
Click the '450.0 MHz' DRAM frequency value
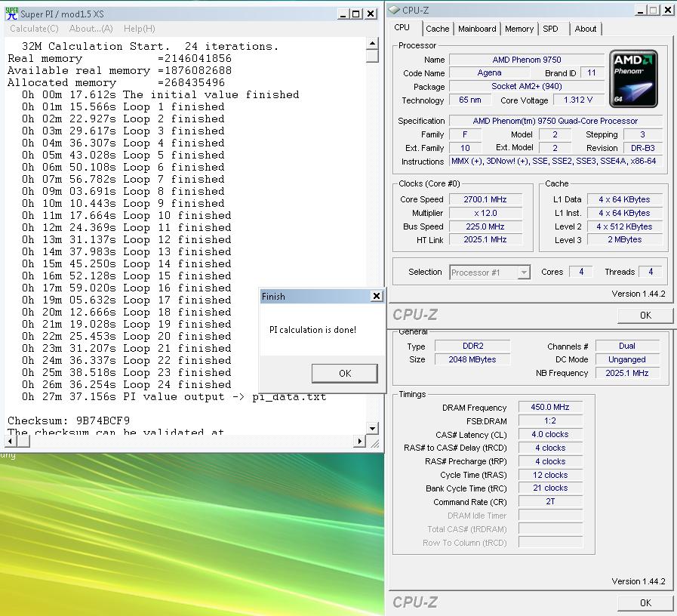[x=550, y=407]
